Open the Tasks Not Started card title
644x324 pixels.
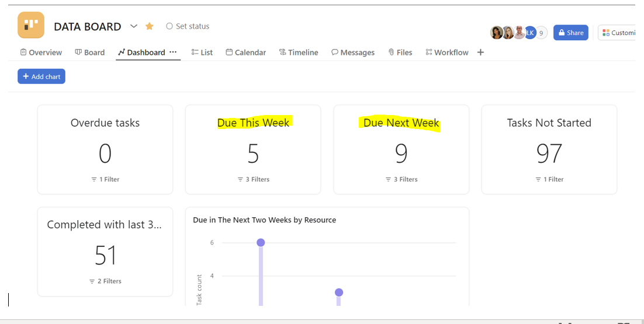[x=549, y=123]
